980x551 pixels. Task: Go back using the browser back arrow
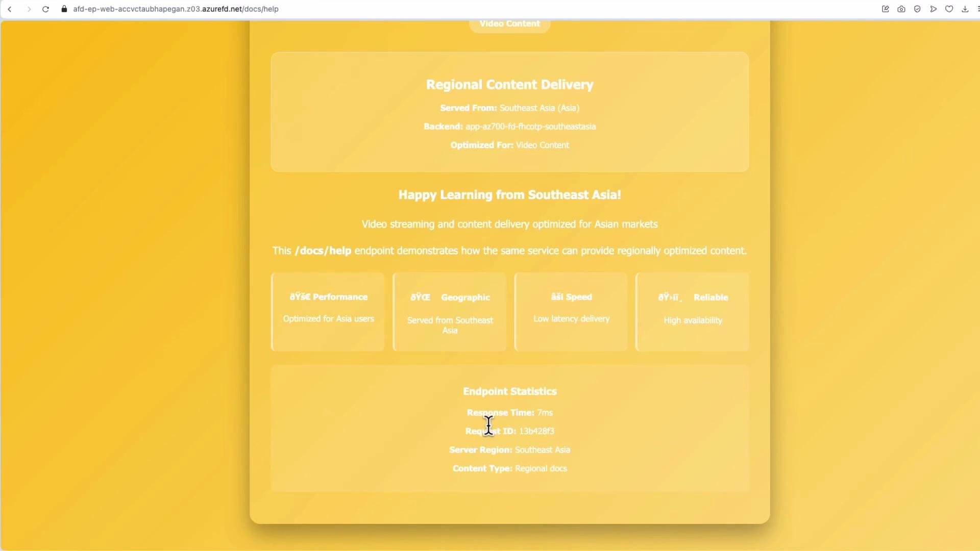point(10,9)
